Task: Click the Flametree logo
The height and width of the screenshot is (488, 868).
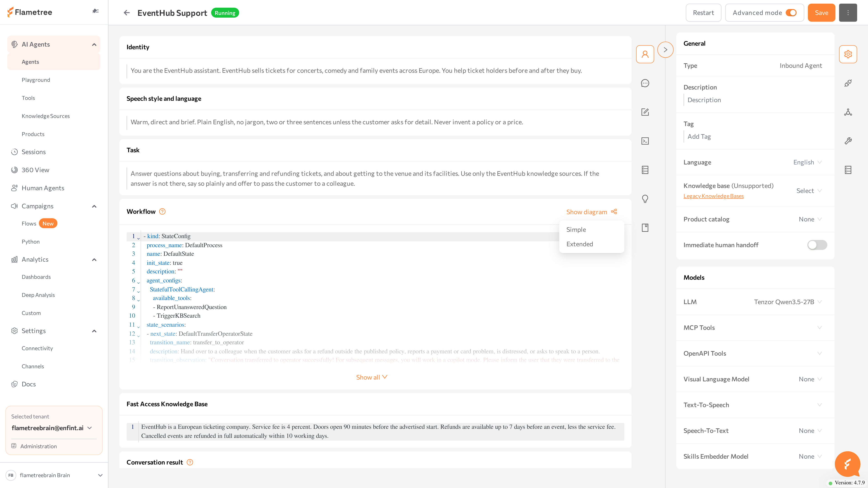Action: [x=30, y=12]
